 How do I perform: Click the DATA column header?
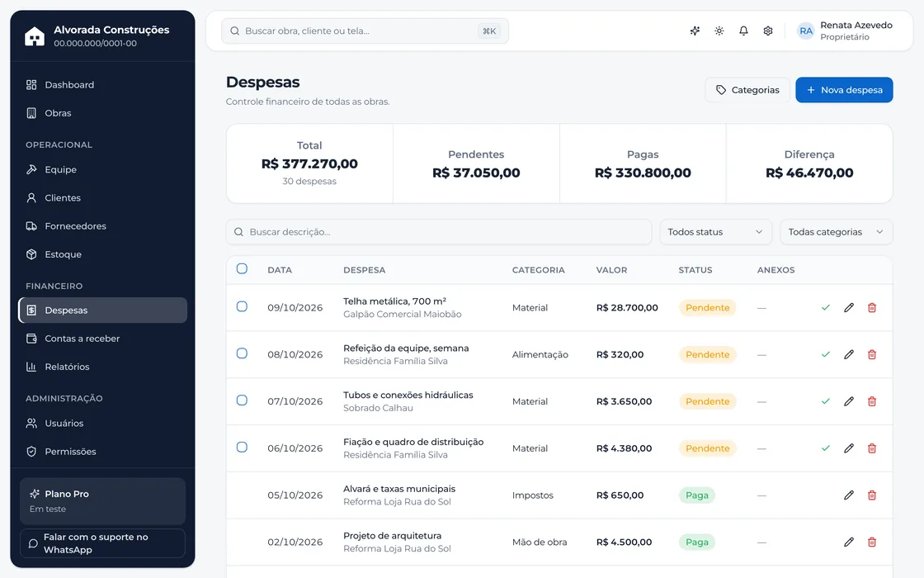click(280, 270)
